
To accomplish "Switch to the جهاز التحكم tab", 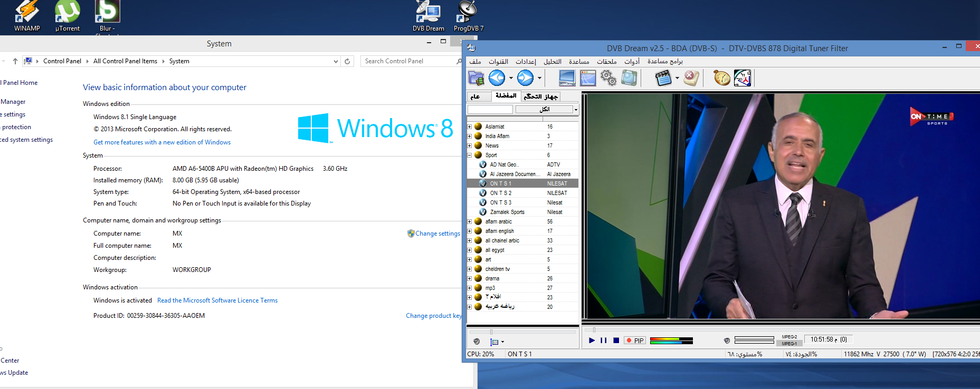I will (540, 96).
